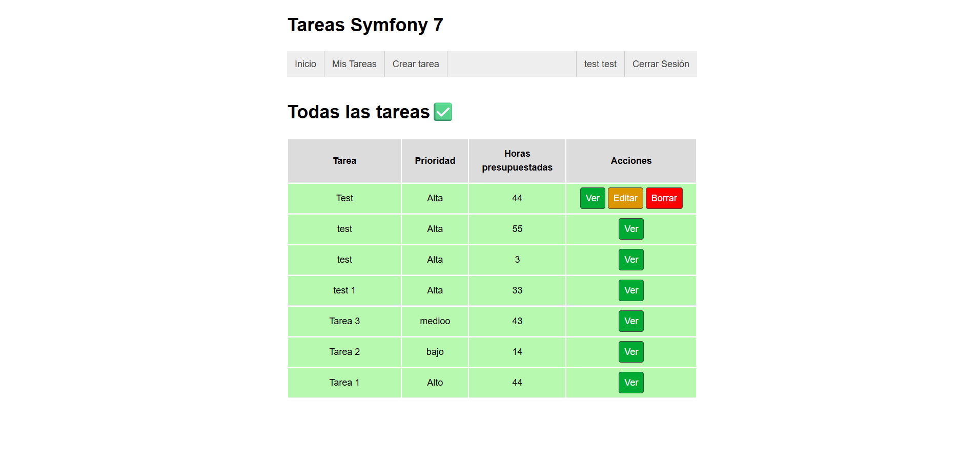Open Ver button for test 1

coord(631,290)
